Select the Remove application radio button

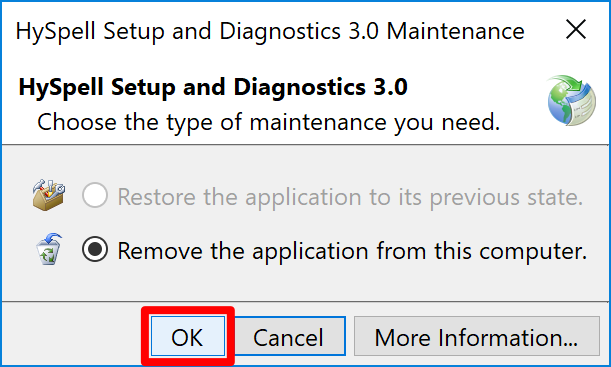pyautogui.click(x=95, y=250)
